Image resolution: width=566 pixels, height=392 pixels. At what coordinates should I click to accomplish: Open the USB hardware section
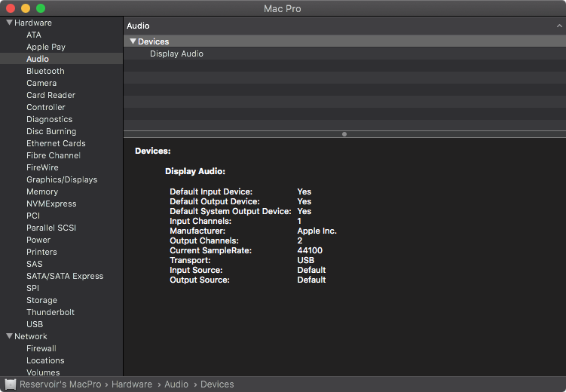pyautogui.click(x=35, y=324)
